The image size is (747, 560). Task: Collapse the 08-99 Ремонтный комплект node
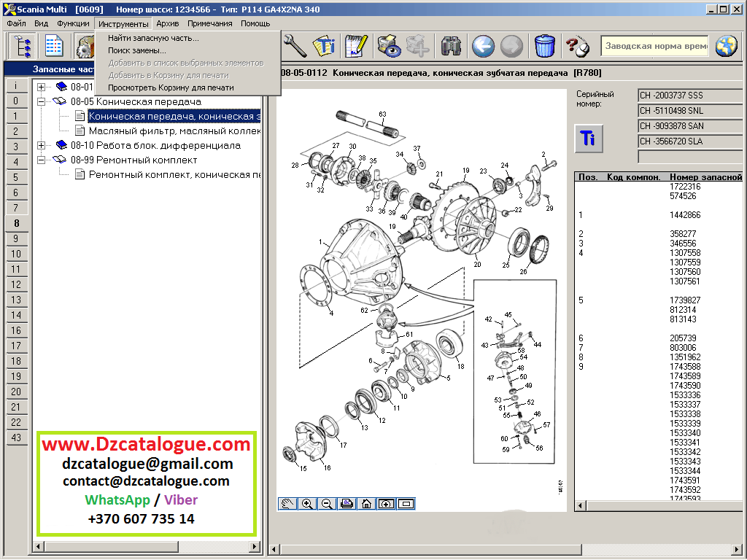42,160
